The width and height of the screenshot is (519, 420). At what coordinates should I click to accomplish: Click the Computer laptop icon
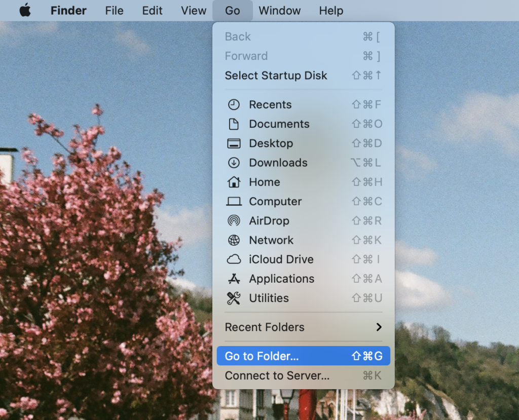(234, 202)
